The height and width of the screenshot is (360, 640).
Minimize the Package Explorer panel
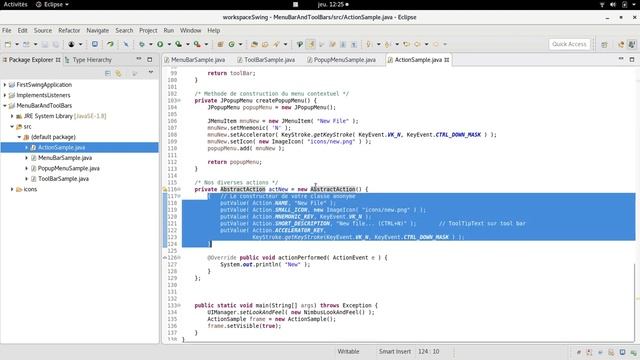(139, 60)
